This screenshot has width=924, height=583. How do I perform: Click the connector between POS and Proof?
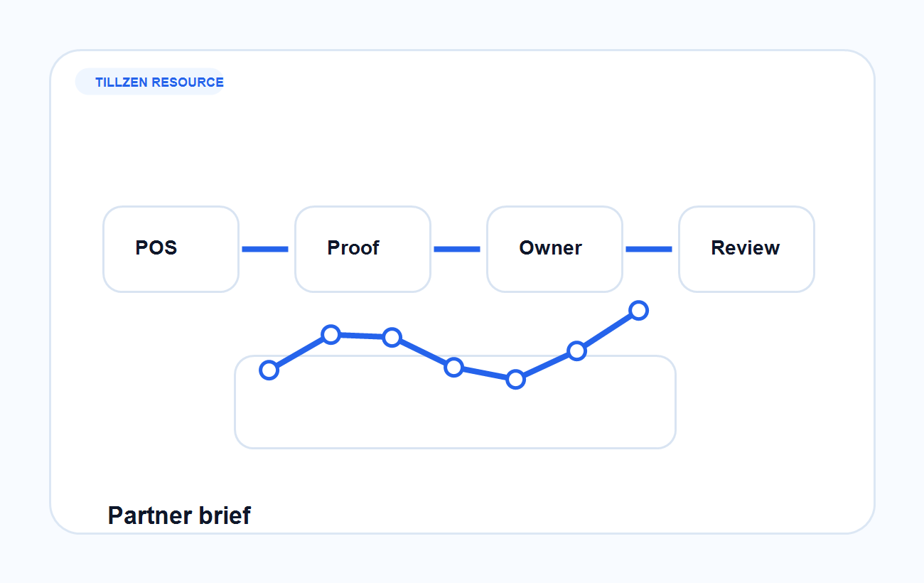coord(265,249)
